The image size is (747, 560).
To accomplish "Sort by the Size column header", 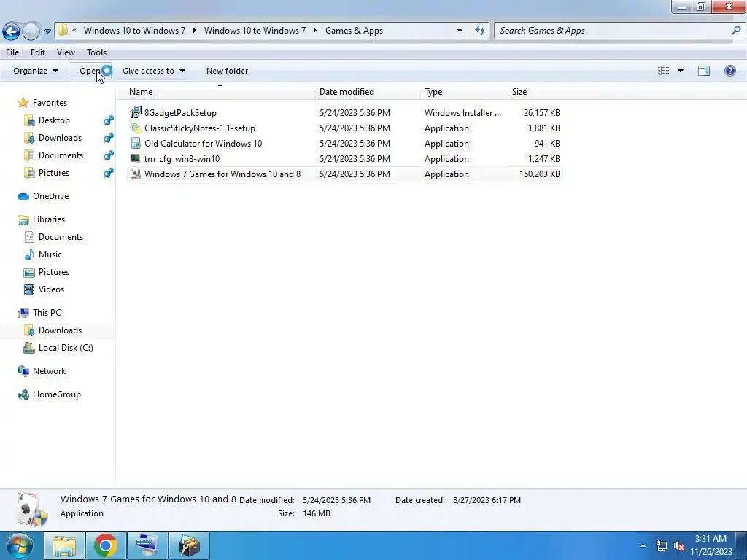I will point(535,92).
